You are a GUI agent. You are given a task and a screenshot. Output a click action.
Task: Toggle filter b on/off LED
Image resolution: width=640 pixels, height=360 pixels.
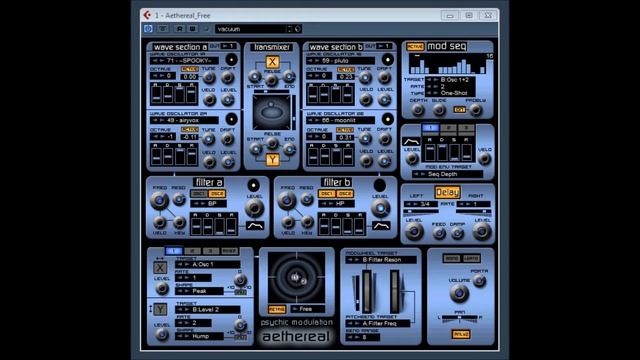380,185
